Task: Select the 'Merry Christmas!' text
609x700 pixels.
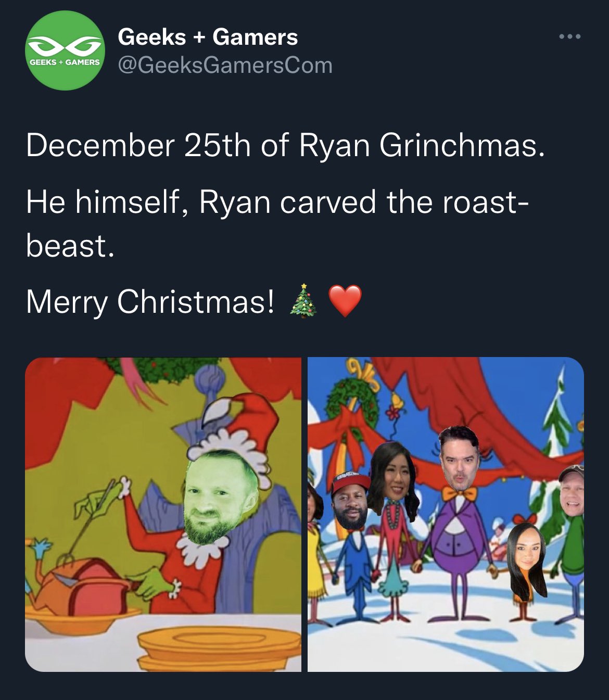Action: [x=150, y=302]
